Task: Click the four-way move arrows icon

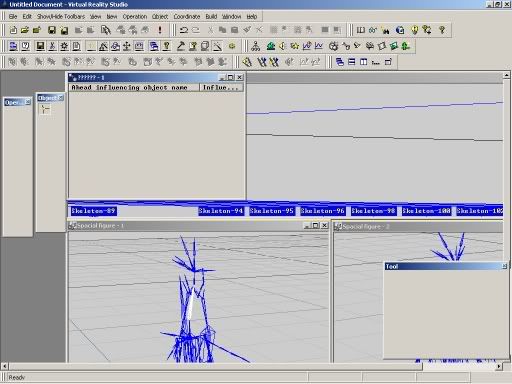Action: (x=127, y=46)
